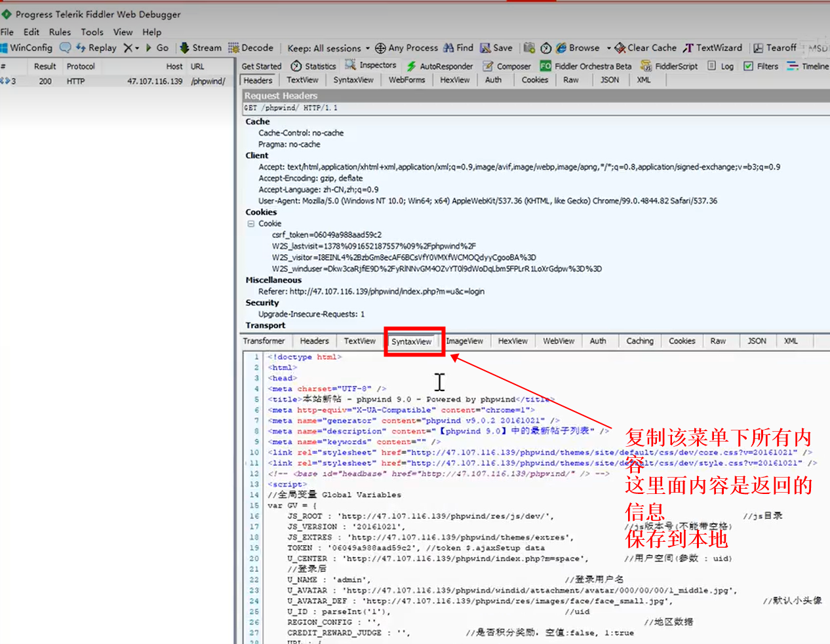Image resolution: width=830 pixels, height=644 pixels.
Task: Click the WinConfig toolbar button
Action: click(x=27, y=48)
